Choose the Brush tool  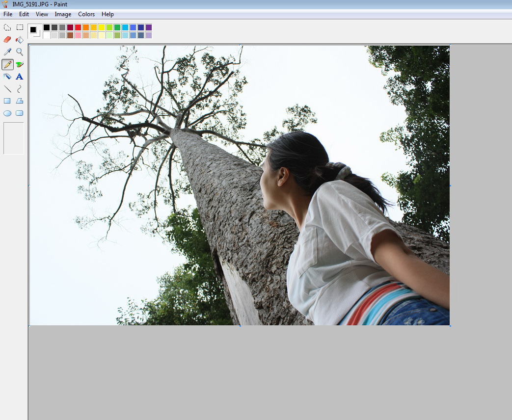coord(20,64)
